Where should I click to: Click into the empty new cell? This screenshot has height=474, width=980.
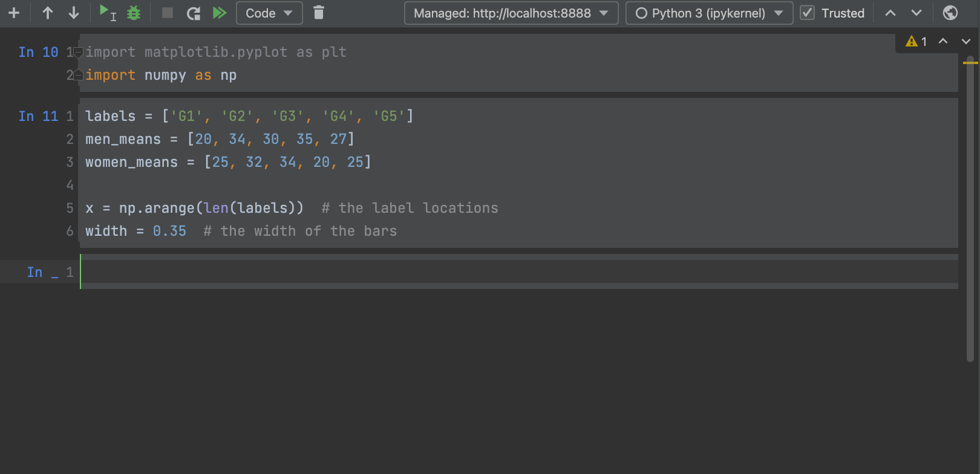(519, 271)
